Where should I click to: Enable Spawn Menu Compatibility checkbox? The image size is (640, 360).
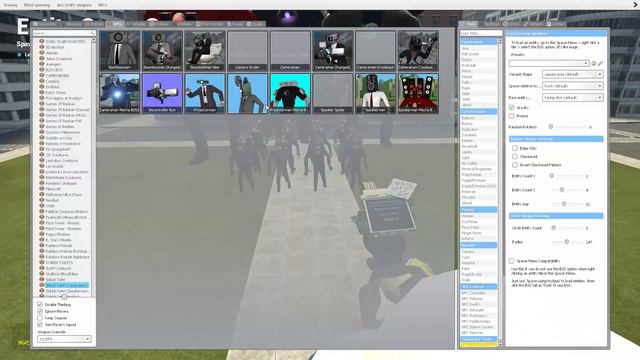511,260
